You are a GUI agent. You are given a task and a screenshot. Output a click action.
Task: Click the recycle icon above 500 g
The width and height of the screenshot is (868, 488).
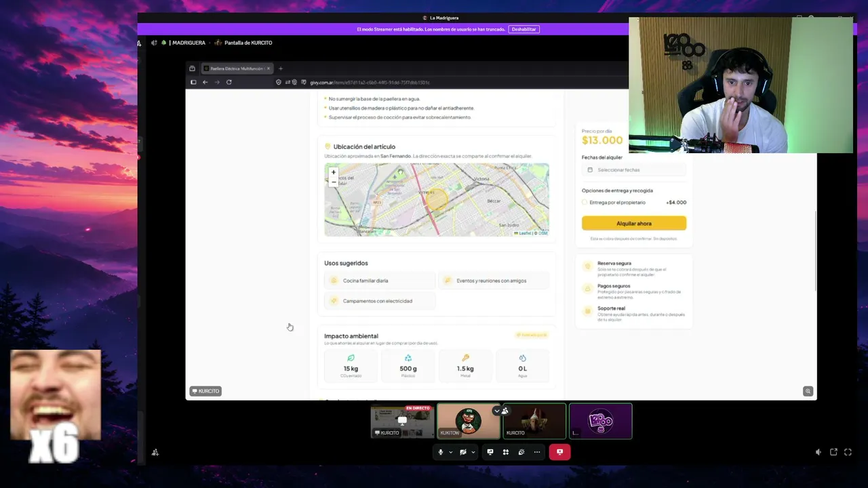408,358
